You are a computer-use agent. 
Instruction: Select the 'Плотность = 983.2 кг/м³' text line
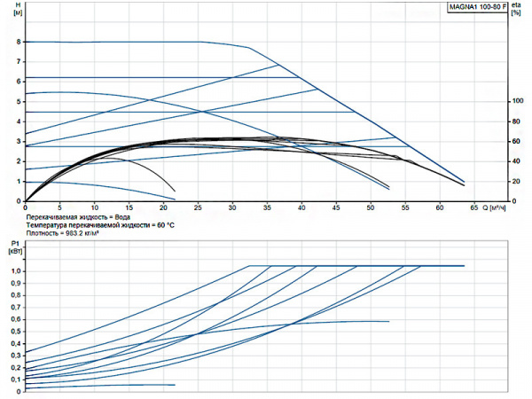(x=66, y=235)
